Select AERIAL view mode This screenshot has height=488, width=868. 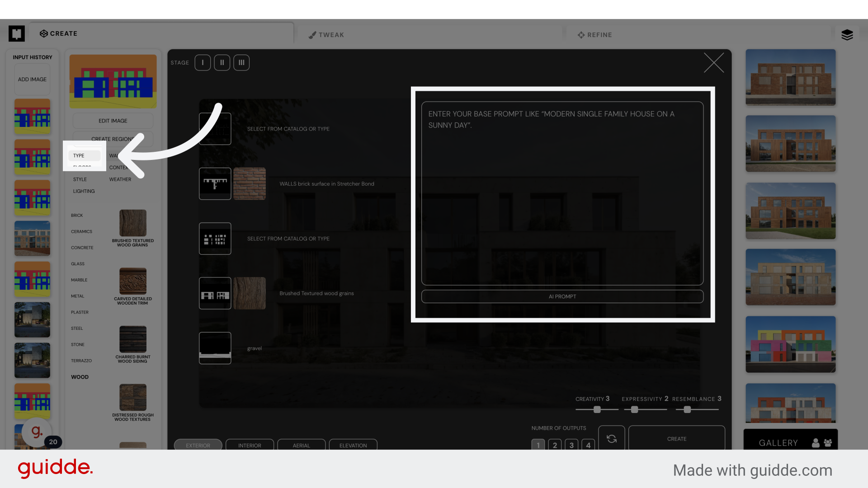click(x=301, y=445)
